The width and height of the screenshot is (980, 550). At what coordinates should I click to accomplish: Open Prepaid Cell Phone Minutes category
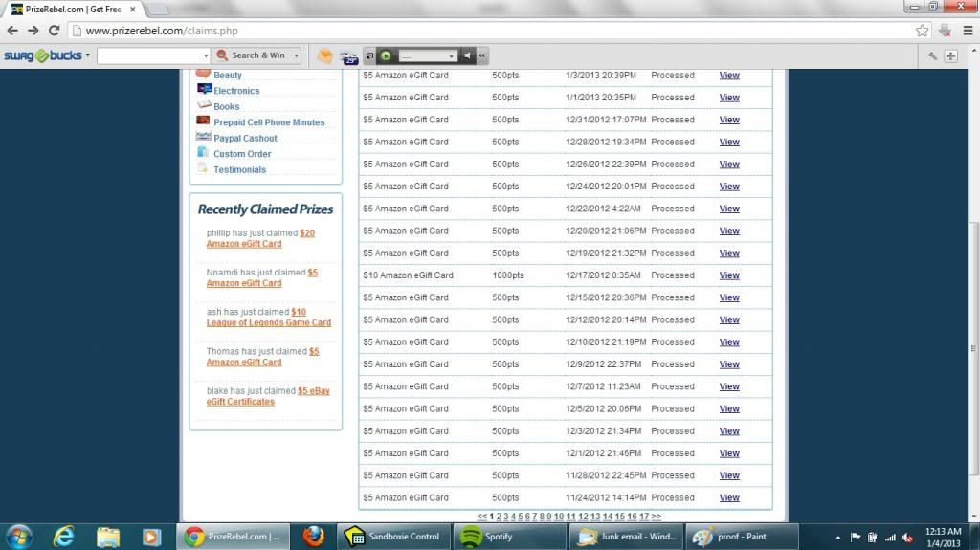click(269, 122)
